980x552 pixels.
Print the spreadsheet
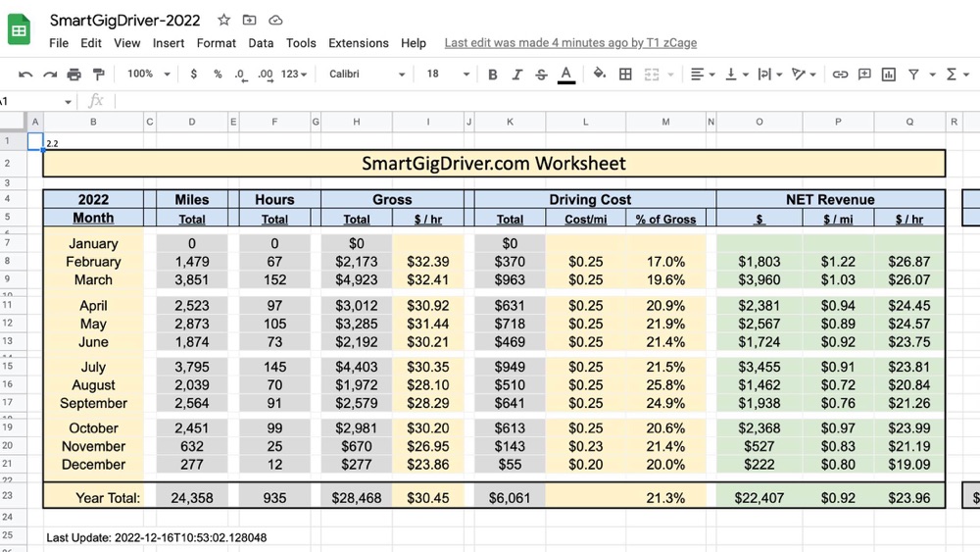[73, 75]
